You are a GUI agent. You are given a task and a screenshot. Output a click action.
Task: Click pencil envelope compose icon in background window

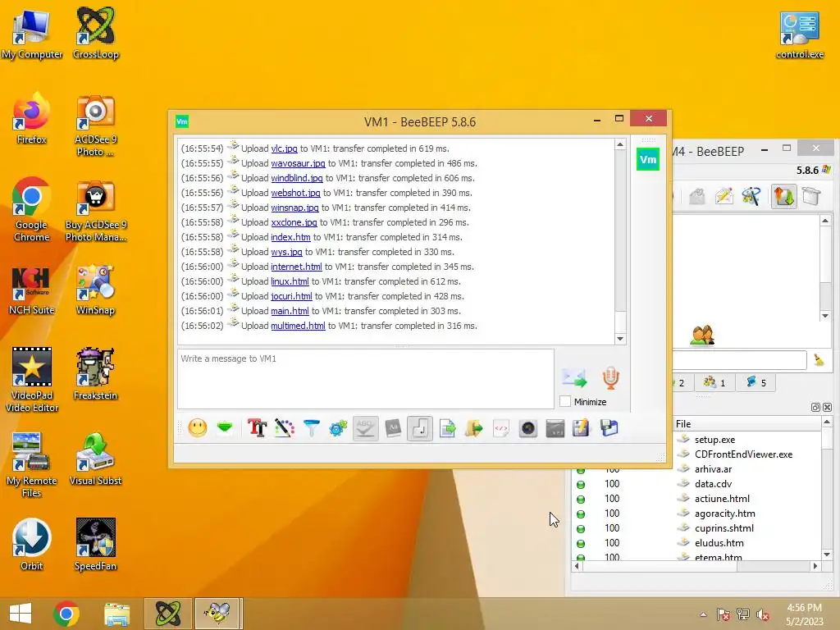click(724, 197)
